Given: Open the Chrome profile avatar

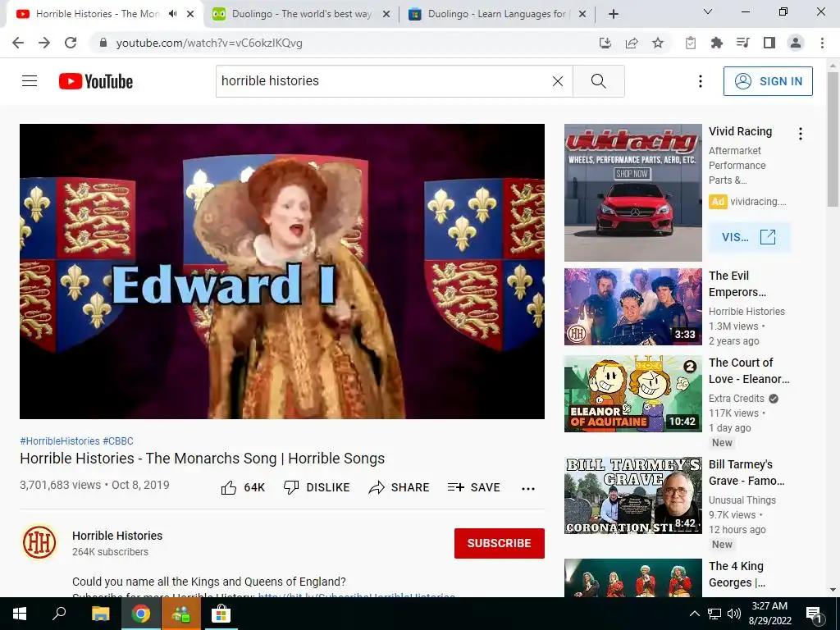Looking at the screenshot, I should pyautogui.click(x=796, y=43).
